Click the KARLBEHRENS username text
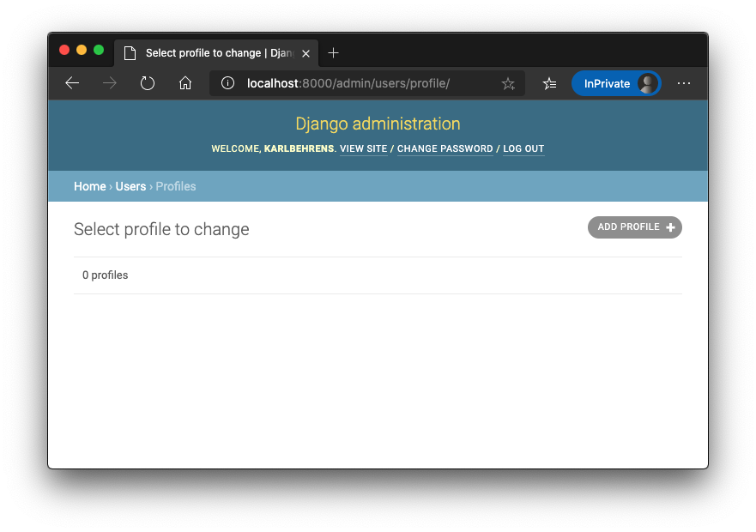 pos(299,148)
